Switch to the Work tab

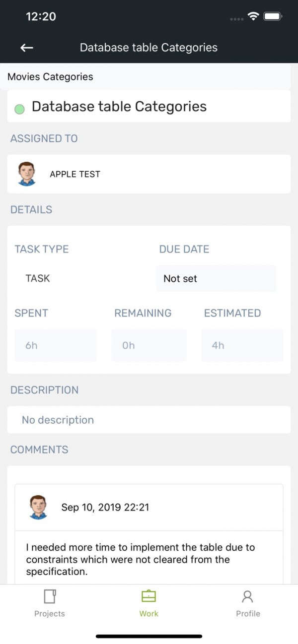point(149,602)
